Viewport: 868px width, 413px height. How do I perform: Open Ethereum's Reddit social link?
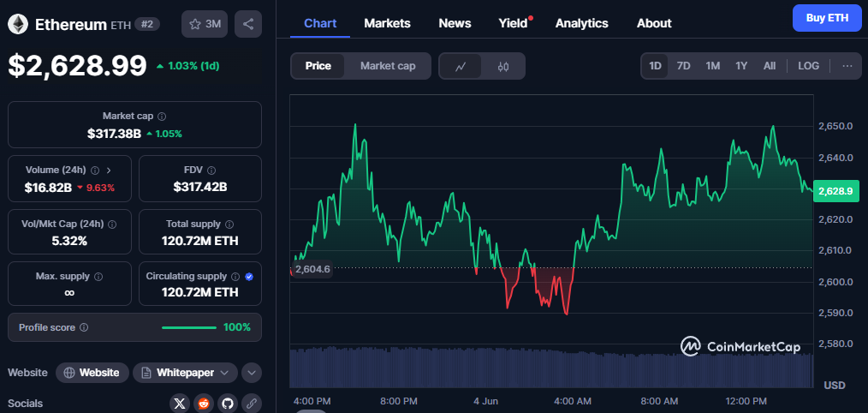tap(203, 404)
